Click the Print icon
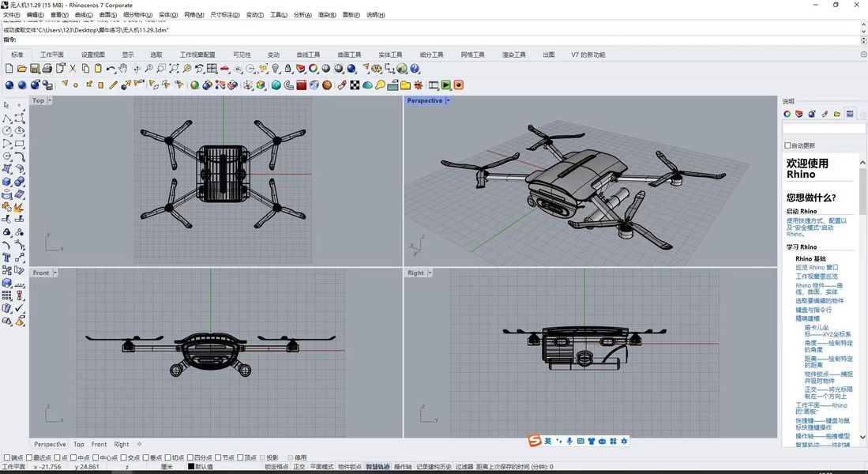The height and width of the screenshot is (474, 868). (47, 68)
